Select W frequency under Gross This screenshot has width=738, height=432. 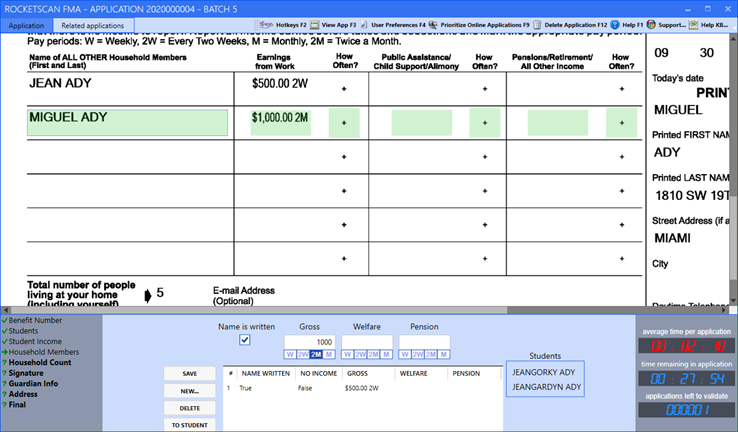290,354
